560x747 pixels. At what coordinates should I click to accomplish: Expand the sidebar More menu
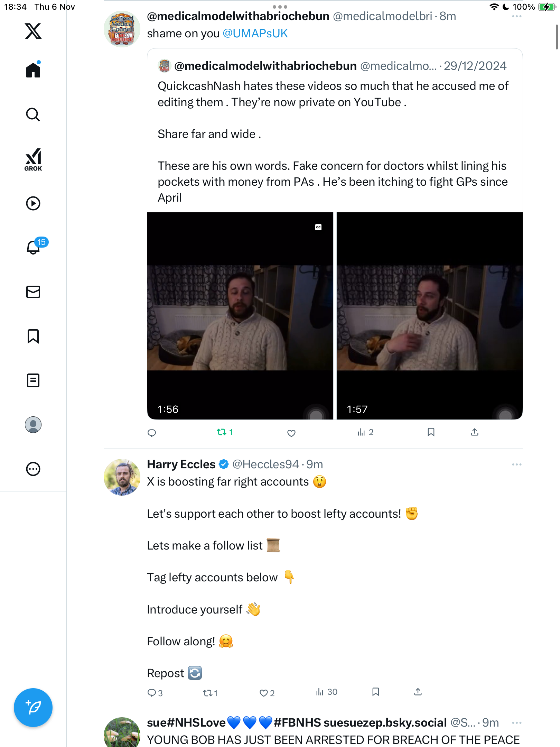click(x=33, y=469)
